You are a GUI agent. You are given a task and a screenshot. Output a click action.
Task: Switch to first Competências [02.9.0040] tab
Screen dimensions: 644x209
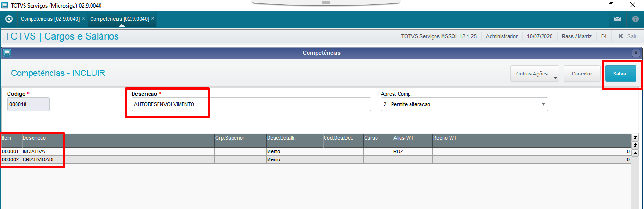(50, 19)
